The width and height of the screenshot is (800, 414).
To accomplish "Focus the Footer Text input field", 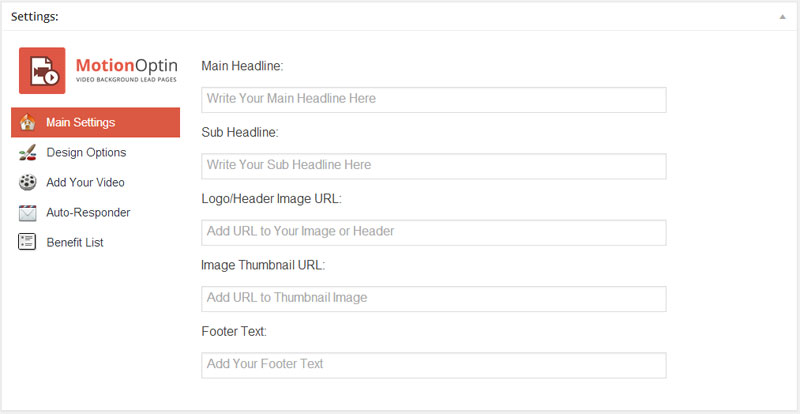I will pos(434,365).
